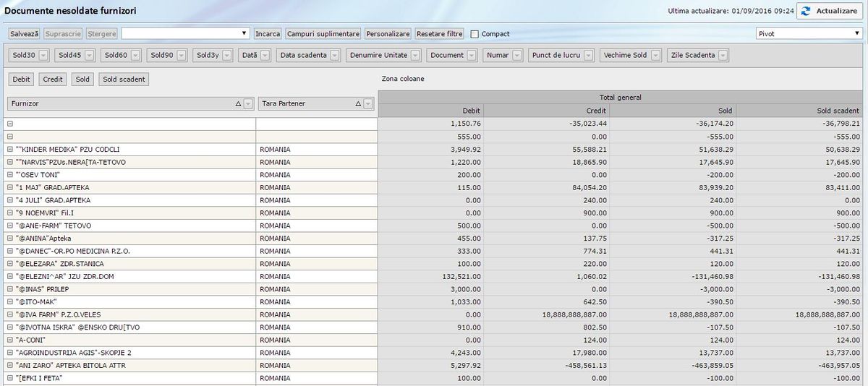Click the Salvează button
Screen dimensions: 868x386
click(25, 34)
